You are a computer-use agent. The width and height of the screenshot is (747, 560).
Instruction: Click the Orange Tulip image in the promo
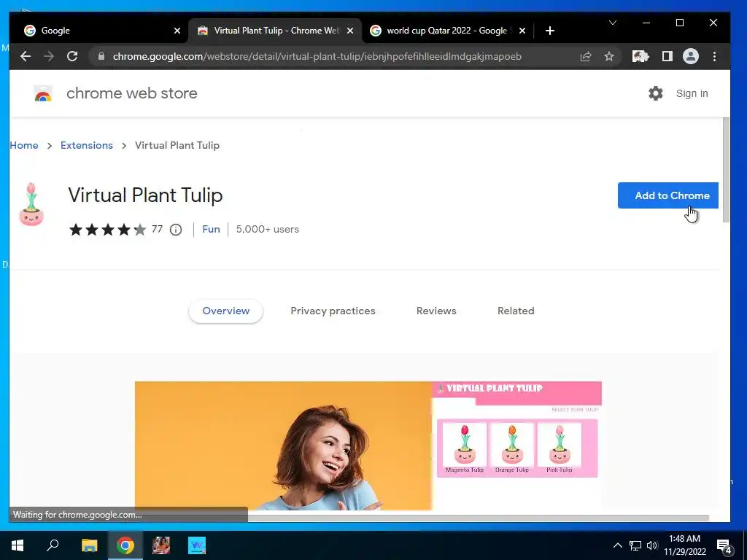(x=511, y=445)
